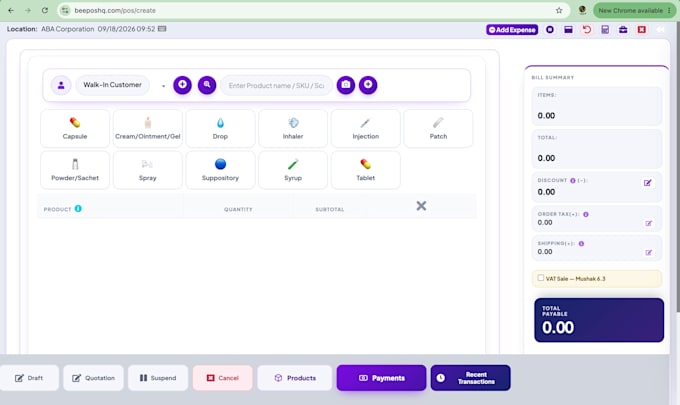The height and width of the screenshot is (405, 680).
Task: Select the Suppository category
Action: point(220,170)
